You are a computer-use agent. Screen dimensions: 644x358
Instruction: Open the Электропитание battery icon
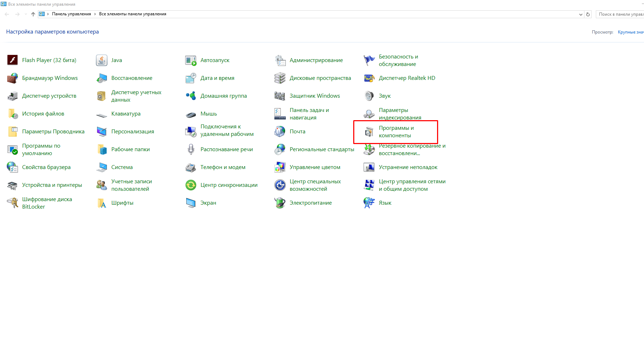click(280, 203)
